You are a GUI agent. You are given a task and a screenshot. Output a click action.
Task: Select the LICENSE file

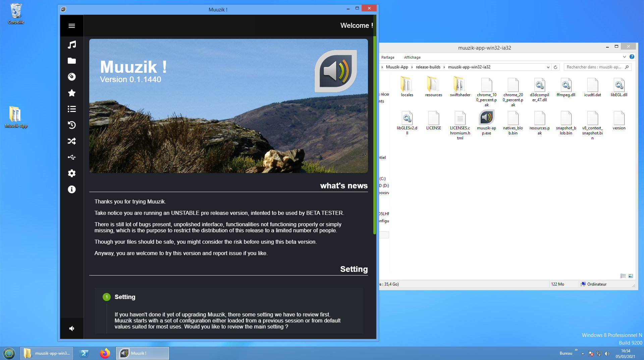click(433, 120)
